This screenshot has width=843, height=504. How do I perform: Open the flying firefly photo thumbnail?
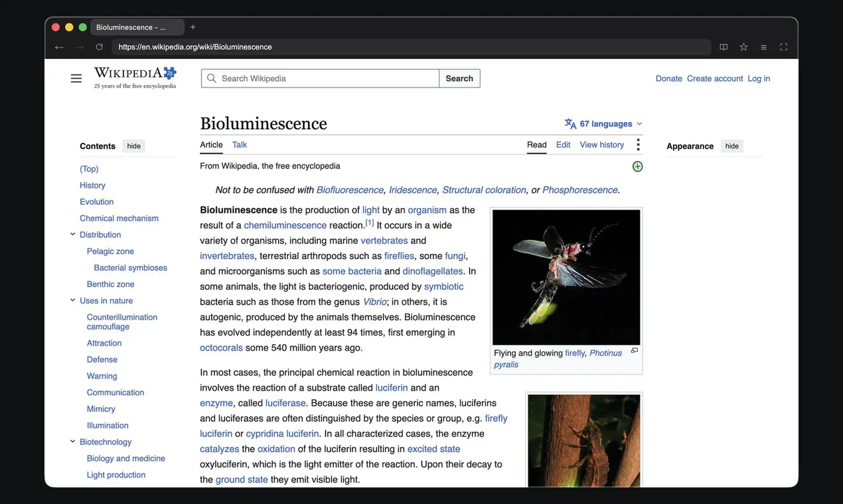point(566,277)
